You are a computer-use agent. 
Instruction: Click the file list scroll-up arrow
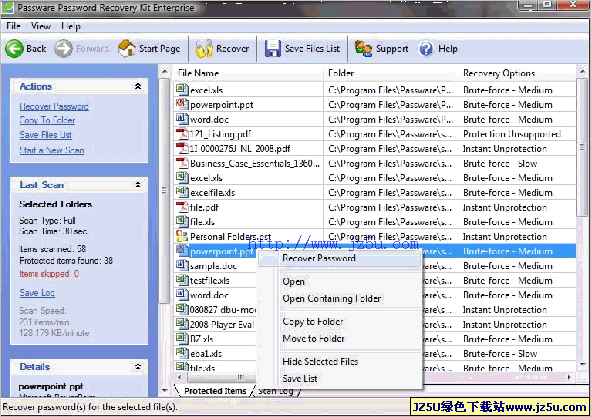point(582,71)
